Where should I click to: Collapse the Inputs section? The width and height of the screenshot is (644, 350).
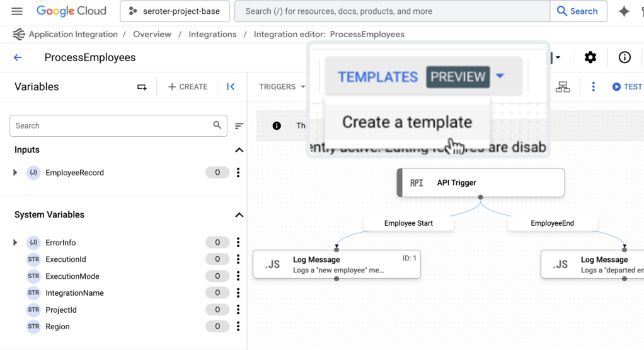tap(239, 150)
